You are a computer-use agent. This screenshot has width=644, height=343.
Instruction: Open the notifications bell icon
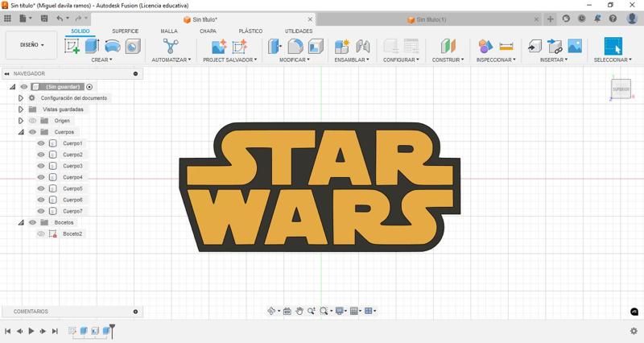pyautogui.click(x=597, y=19)
